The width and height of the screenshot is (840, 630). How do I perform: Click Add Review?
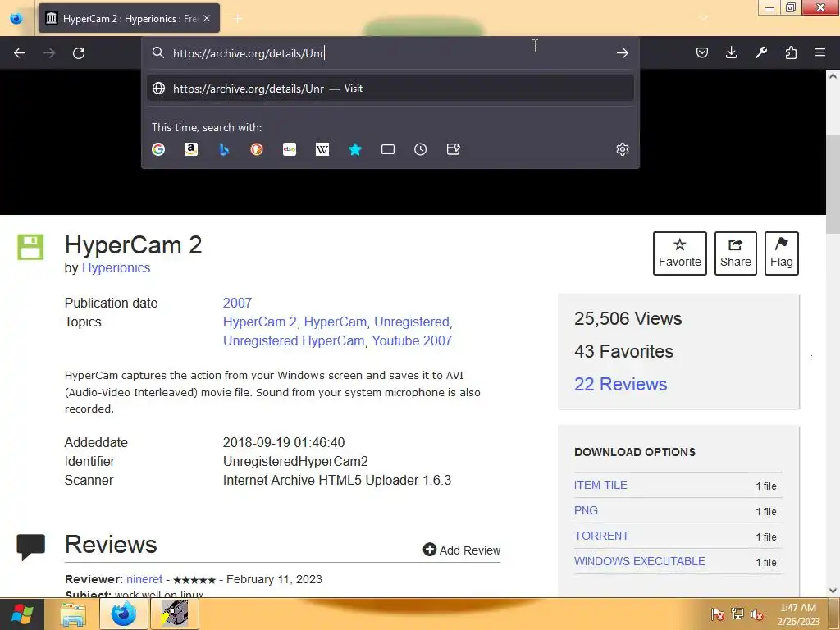point(462,550)
